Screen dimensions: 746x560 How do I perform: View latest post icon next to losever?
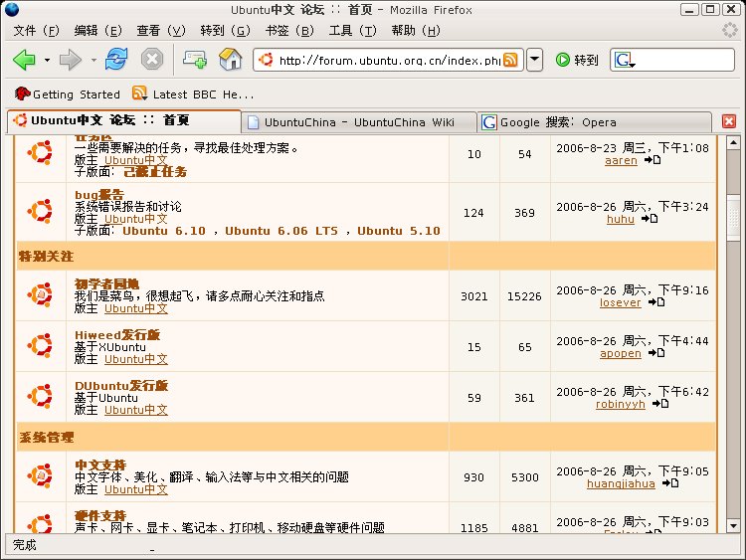pos(656,302)
